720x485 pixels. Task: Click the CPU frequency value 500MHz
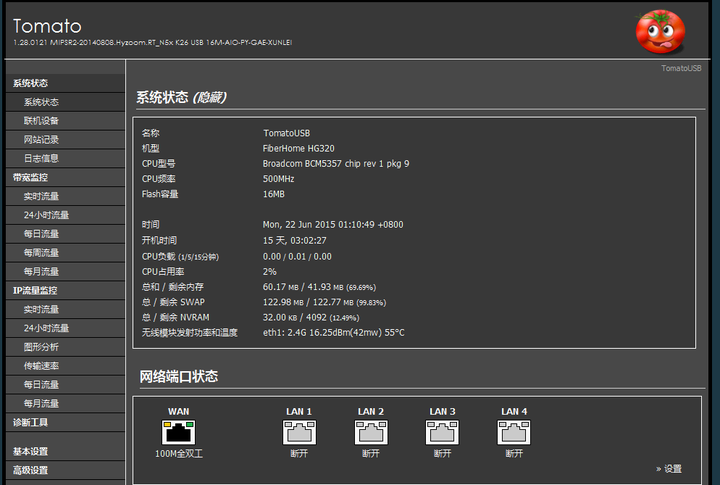pyautogui.click(x=278, y=179)
